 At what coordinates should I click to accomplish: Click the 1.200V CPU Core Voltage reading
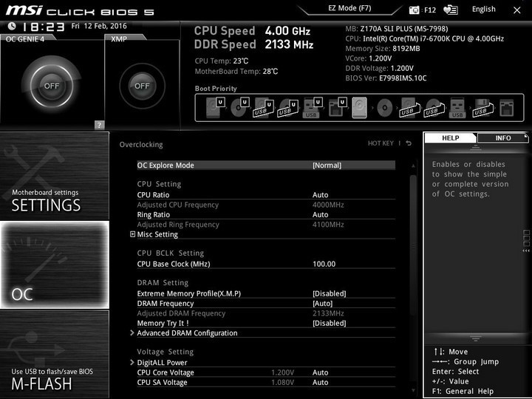282,372
